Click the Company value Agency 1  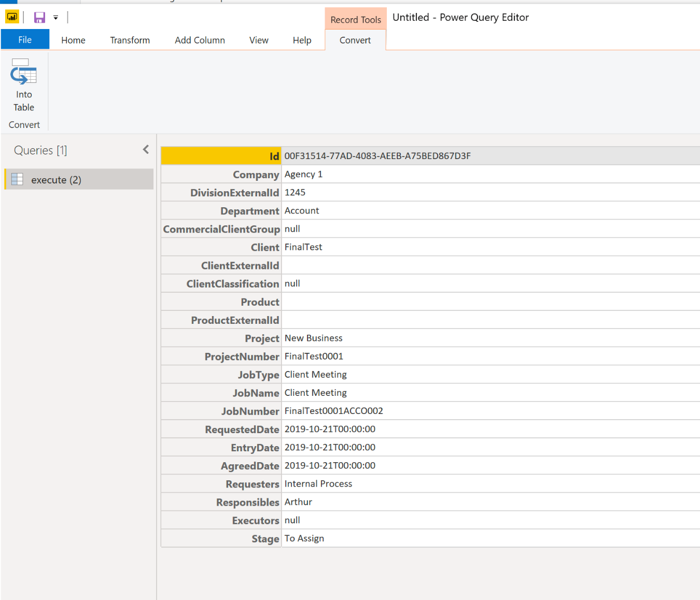tap(303, 174)
